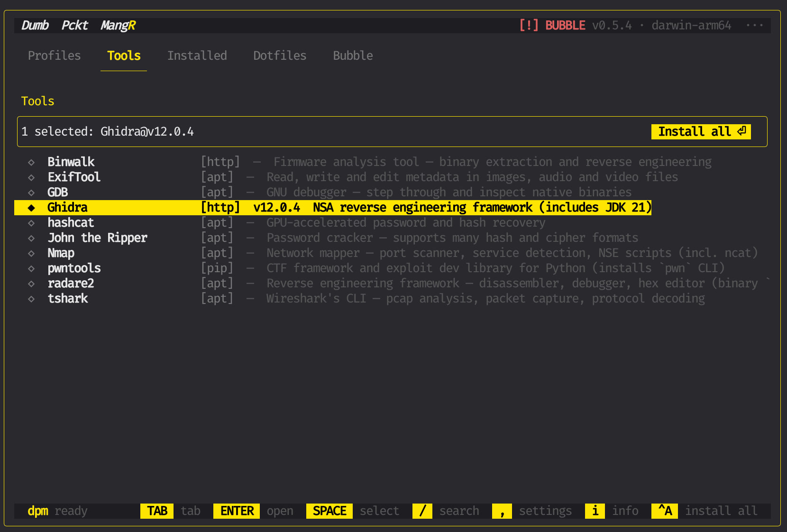Screen dimensions: 787x532
Task: Click the [http] source tag for Binwalk
Action: pos(220,162)
